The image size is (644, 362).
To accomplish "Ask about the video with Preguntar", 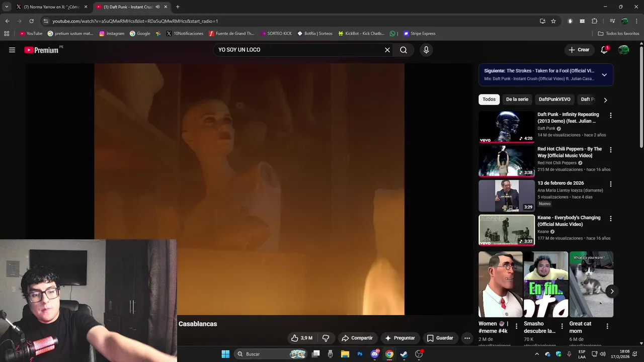I will coord(399,338).
